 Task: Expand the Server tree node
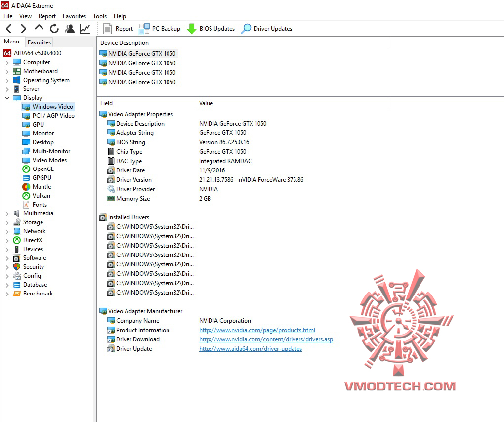pyautogui.click(x=7, y=89)
